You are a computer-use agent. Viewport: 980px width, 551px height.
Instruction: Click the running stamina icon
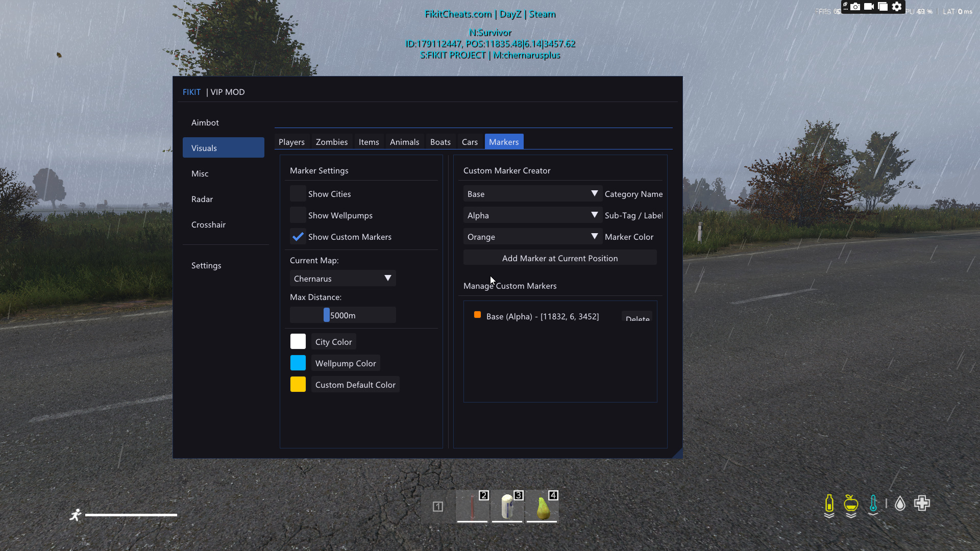coord(76,515)
